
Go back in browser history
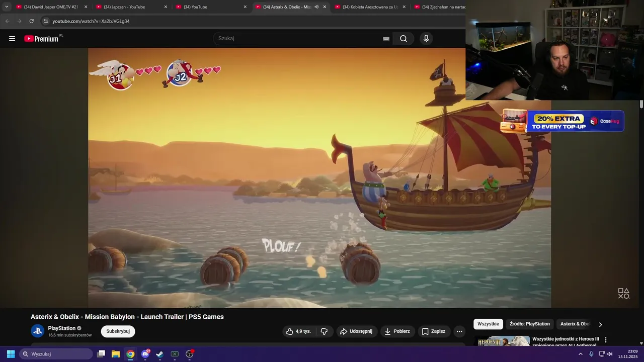click(x=7, y=21)
